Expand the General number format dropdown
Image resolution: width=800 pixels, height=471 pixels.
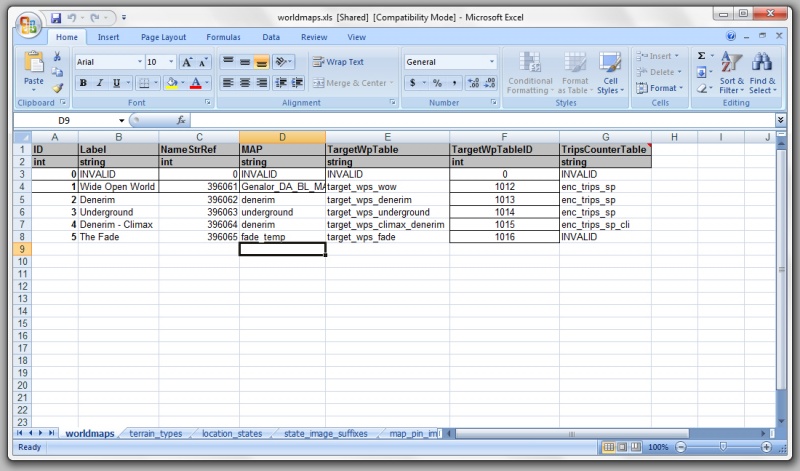pyautogui.click(x=491, y=62)
